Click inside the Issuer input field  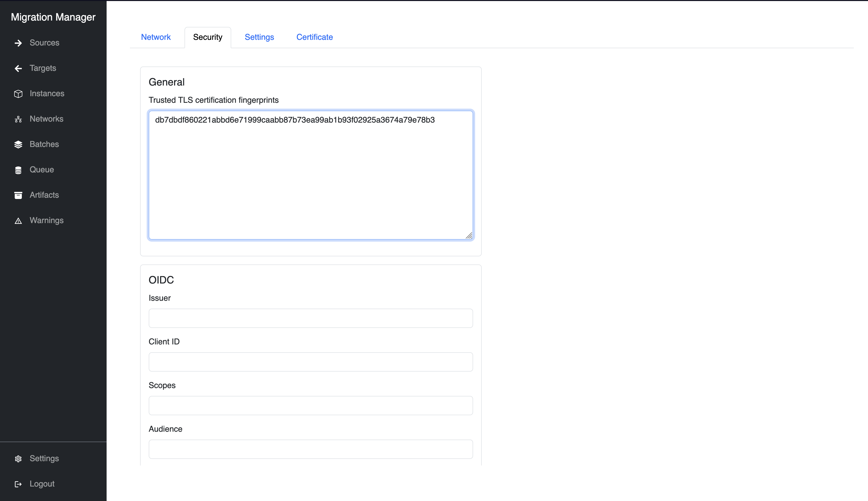(x=310, y=318)
